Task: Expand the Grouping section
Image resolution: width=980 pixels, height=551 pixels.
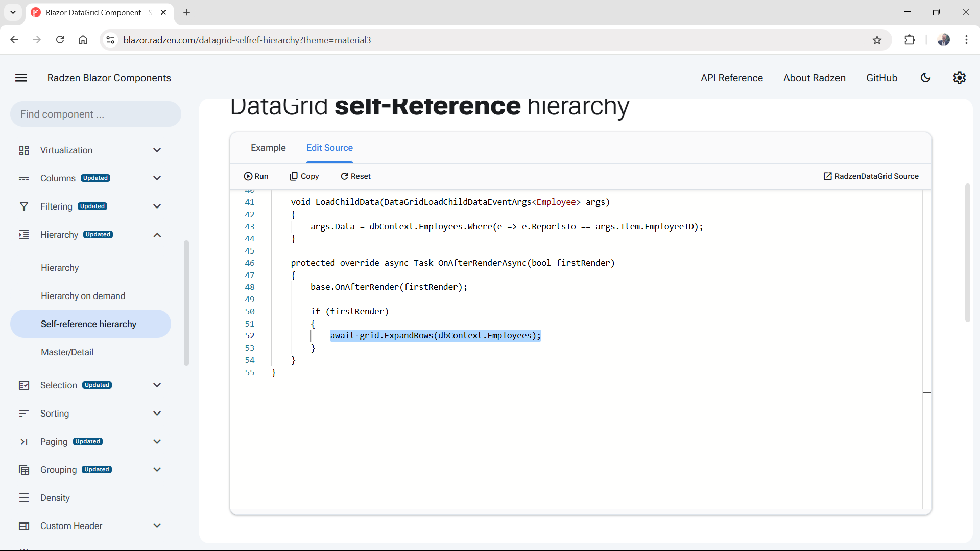Action: point(157,470)
